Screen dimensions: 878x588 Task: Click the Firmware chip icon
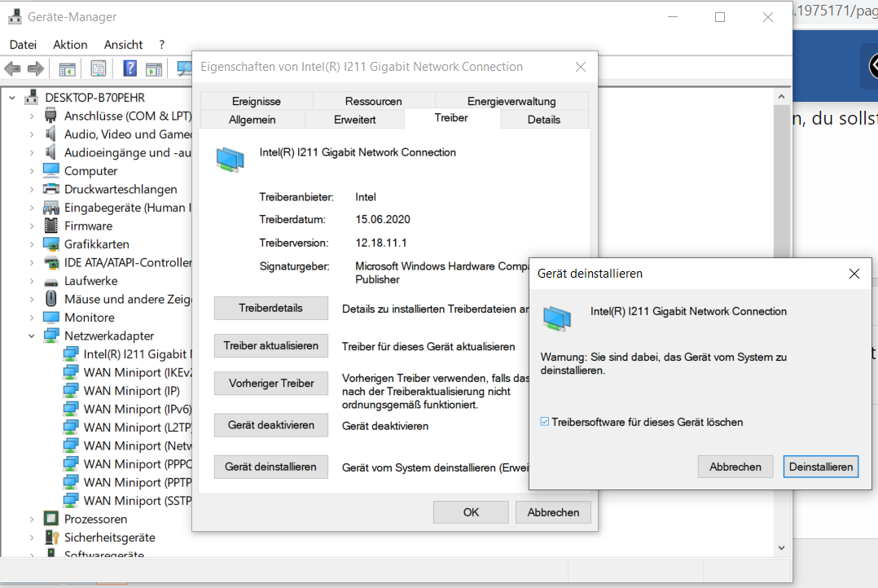(51, 226)
